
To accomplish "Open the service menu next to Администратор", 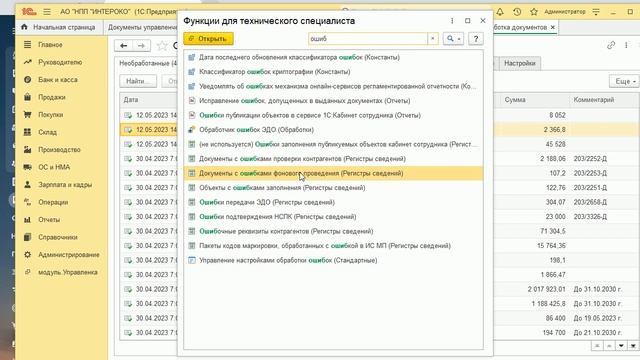I will (x=596, y=12).
